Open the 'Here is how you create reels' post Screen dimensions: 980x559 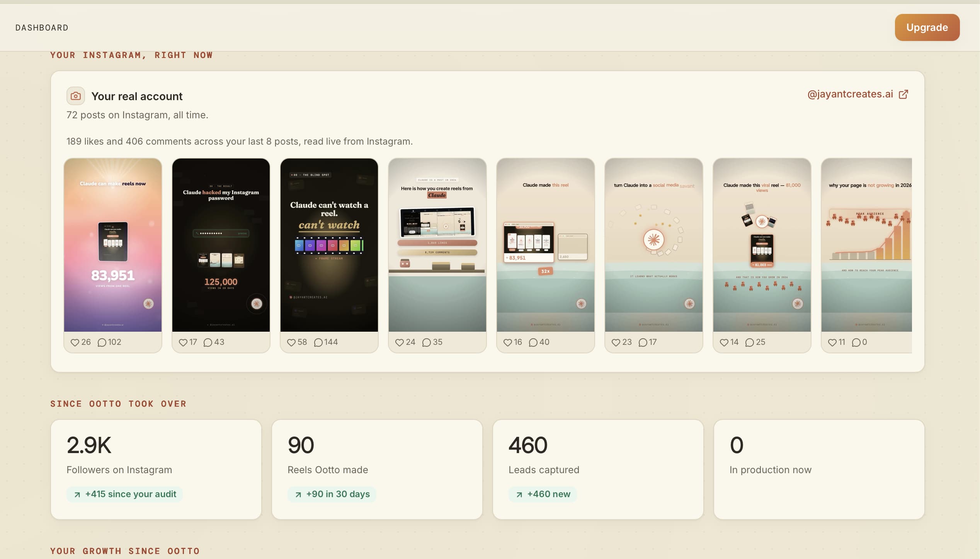coord(437,245)
